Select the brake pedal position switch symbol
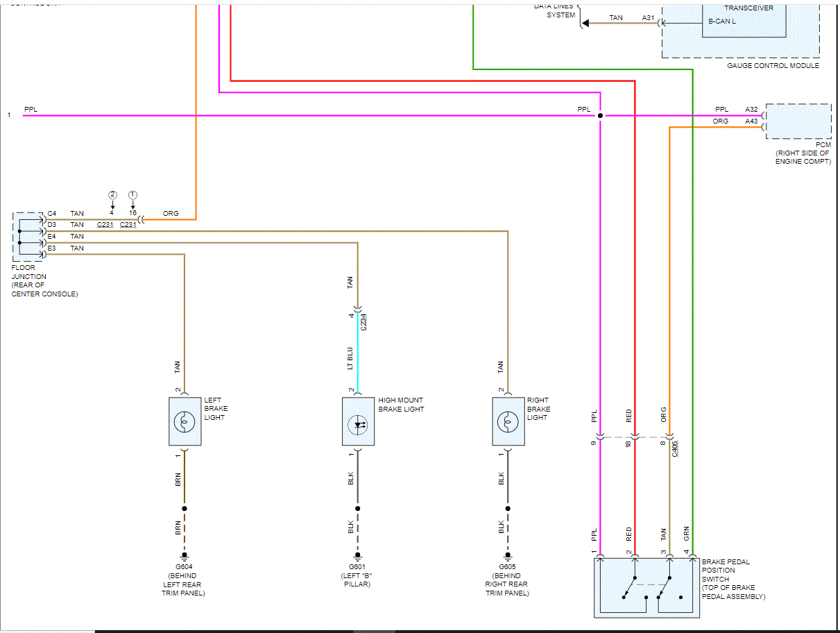 point(646,587)
